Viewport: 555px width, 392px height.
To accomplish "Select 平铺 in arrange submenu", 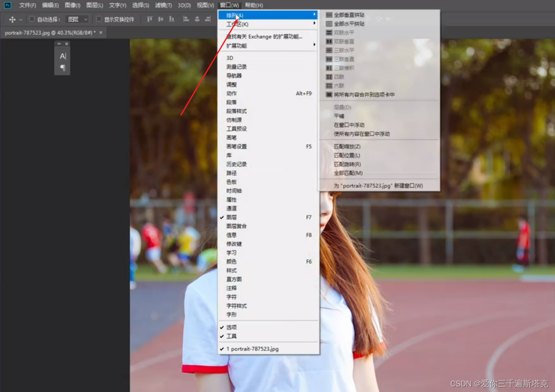I will (379, 116).
